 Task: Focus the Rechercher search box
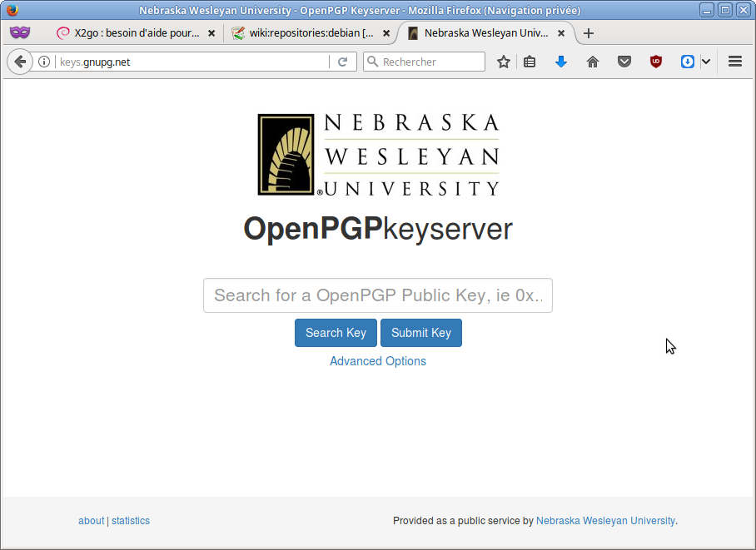[425, 62]
